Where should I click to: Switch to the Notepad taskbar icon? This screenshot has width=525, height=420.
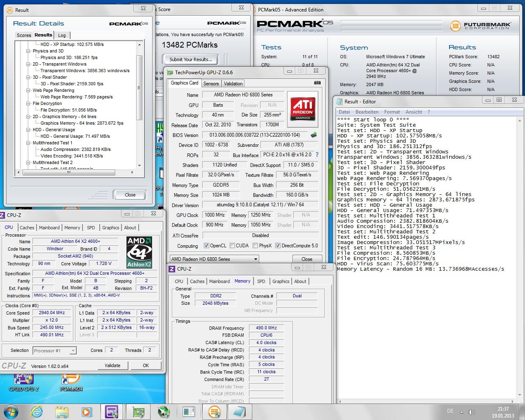pos(240,411)
